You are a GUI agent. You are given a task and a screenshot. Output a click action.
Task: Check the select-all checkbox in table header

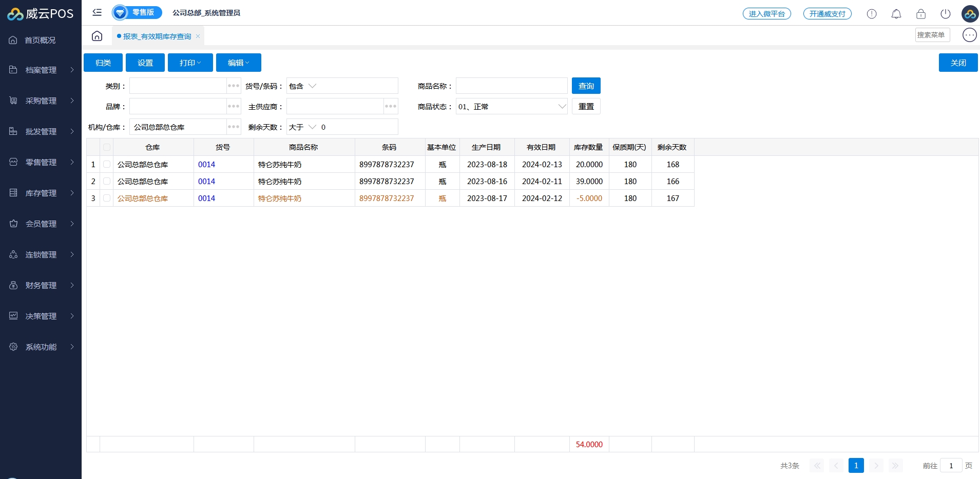(107, 147)
